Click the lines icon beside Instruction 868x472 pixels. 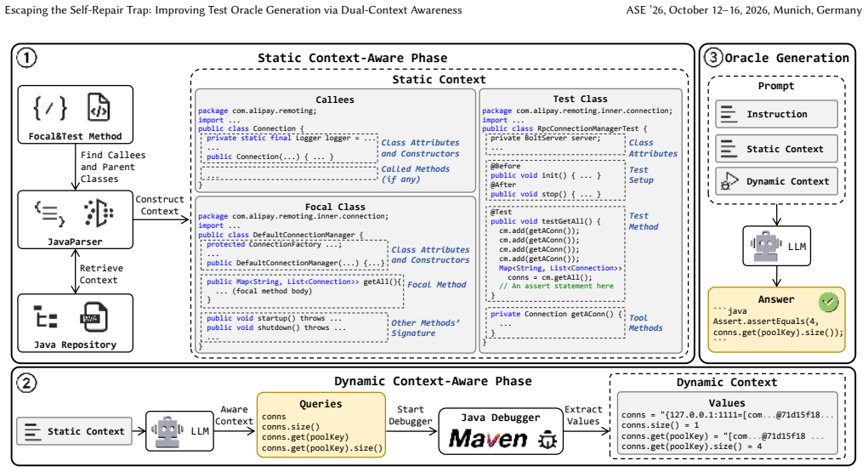pyautogui.click(x=729, y=115)
